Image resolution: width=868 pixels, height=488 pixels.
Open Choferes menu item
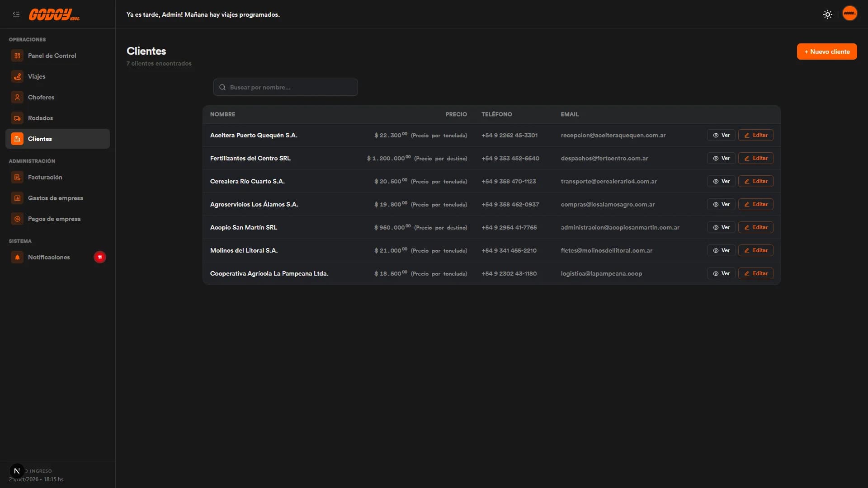(57, 97)
